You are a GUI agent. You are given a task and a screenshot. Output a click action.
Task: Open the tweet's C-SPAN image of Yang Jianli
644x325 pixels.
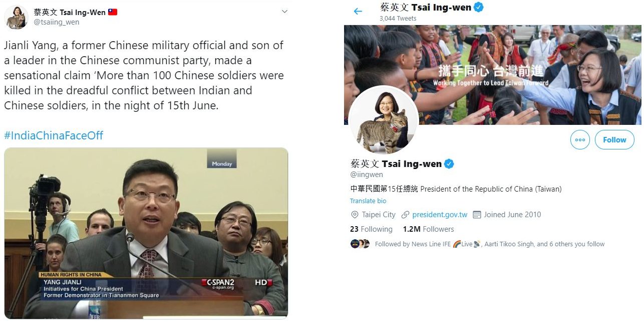pos(146,233)
